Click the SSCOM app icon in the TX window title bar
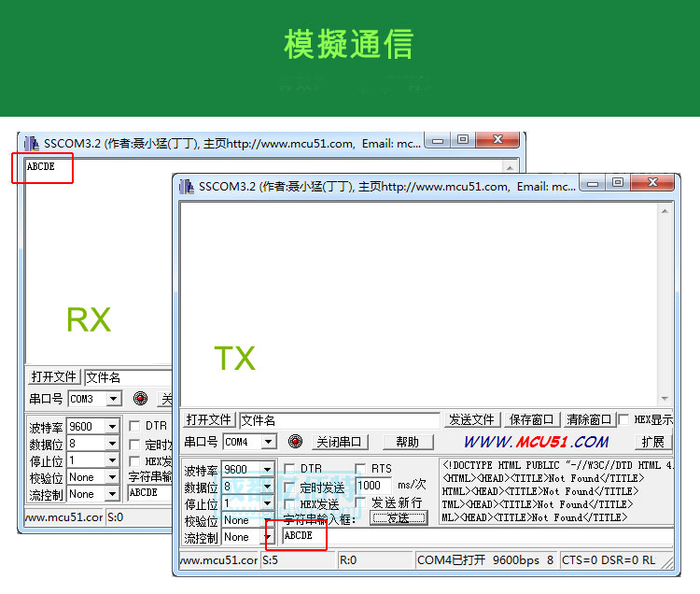Viewport: 700px width, 594px height. (x=186, y=187)
